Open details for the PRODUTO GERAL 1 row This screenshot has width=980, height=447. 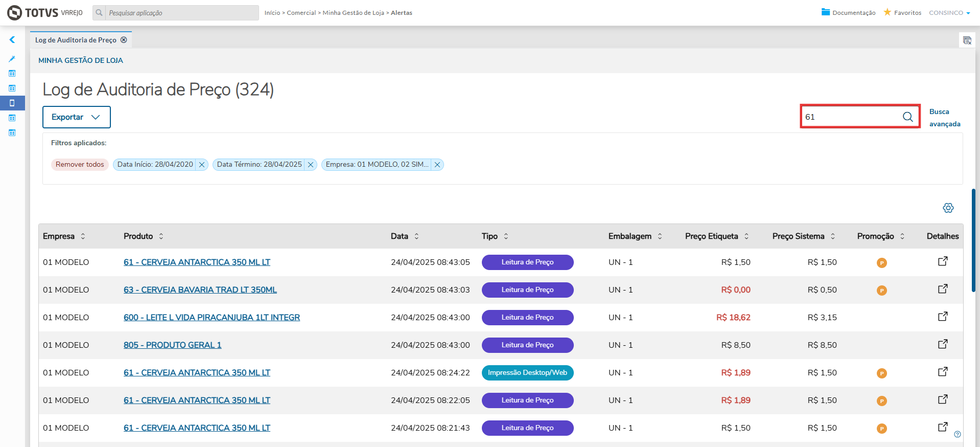(x=943, y=344)
